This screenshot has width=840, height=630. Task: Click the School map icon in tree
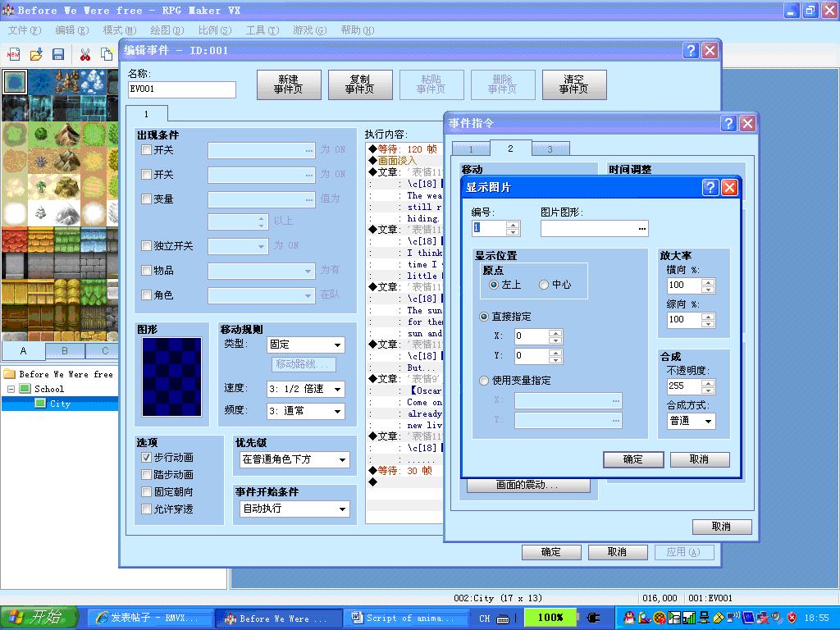(25, 388)
